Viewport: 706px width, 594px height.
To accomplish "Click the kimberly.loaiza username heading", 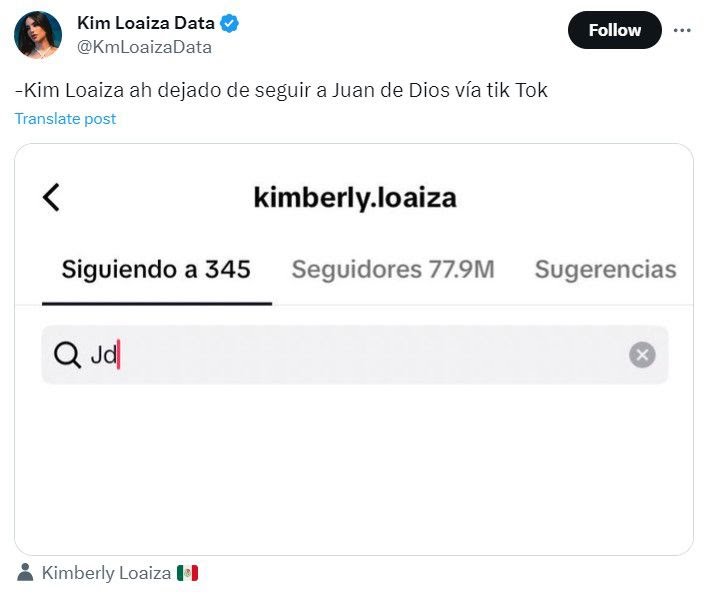I will [355, 197].
